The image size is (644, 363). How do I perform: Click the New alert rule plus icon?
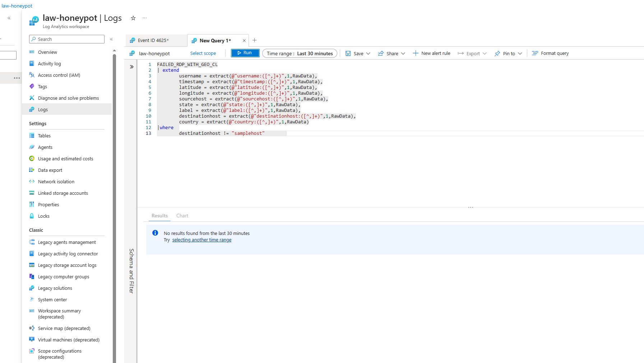(x=416, y=53)
